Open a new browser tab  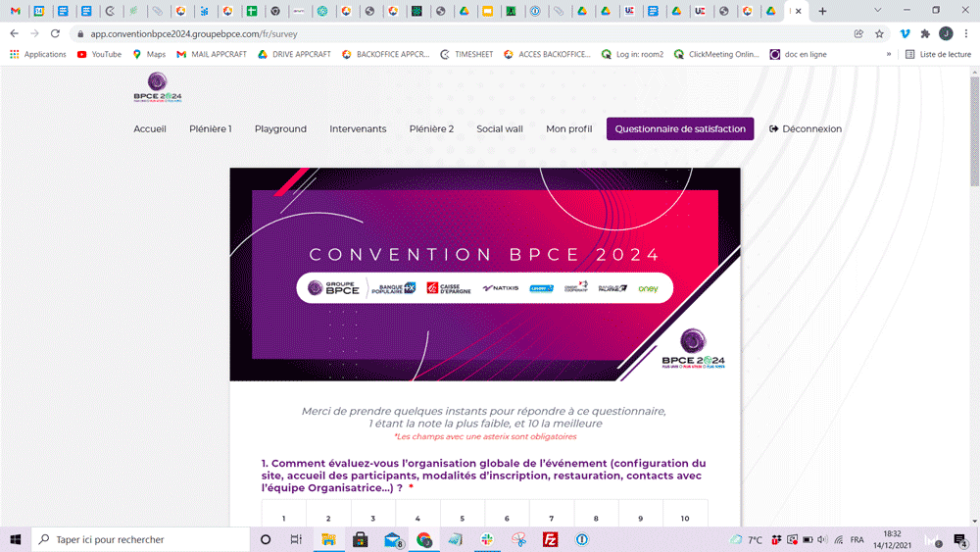[822, 12]
